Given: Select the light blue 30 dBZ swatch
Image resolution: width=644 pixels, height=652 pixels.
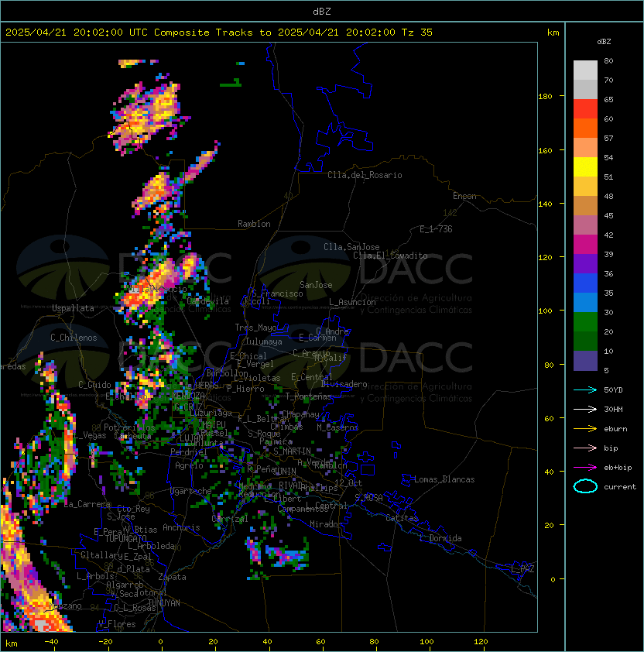Looking at the screenshot, I should tap(585, 303).
